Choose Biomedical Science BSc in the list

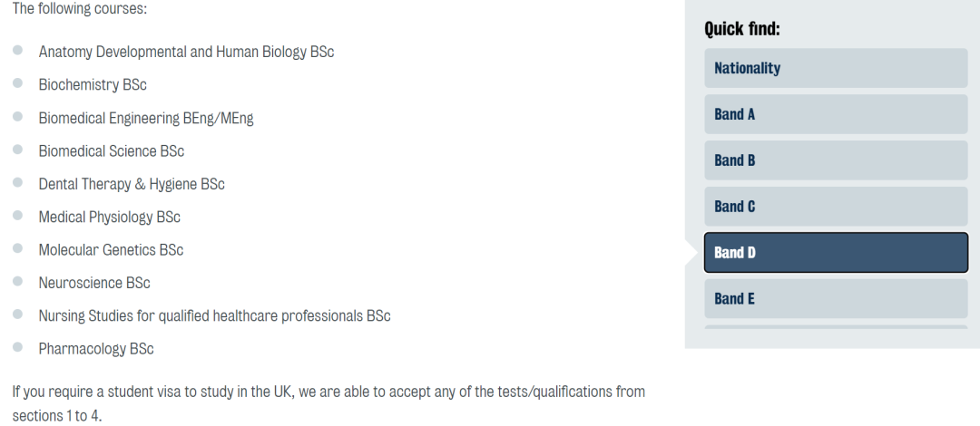tap(112, 151)
